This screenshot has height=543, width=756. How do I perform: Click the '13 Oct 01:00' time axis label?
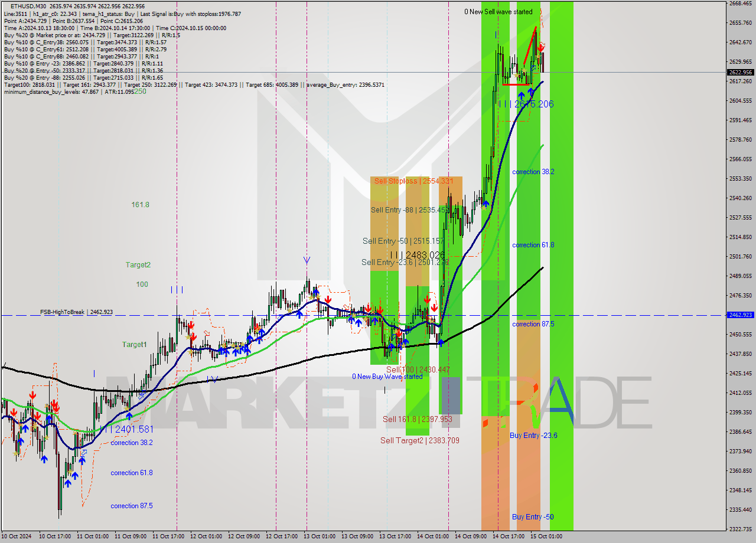(319, 537)
